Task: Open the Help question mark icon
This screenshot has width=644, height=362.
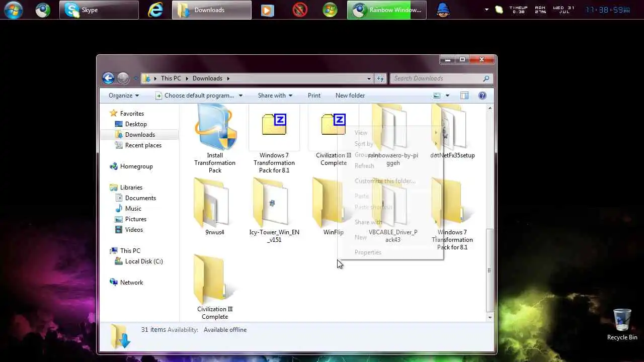Action: point(482,96)
